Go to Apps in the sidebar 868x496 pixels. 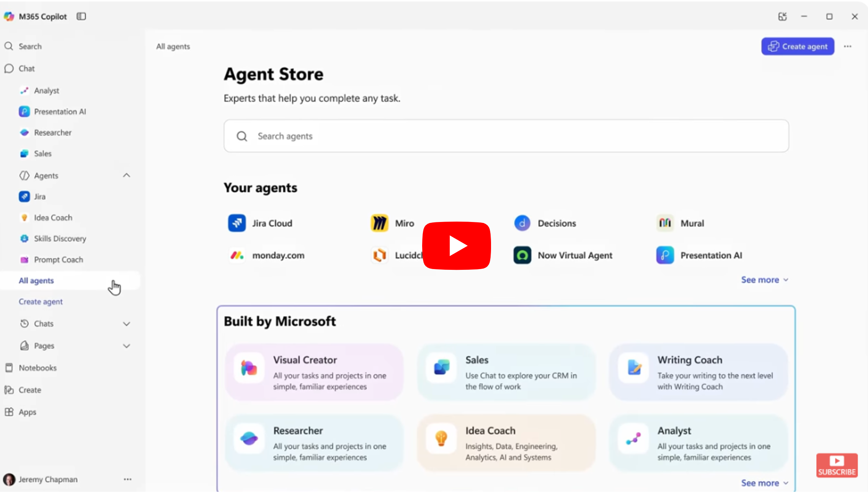point(27,412)
